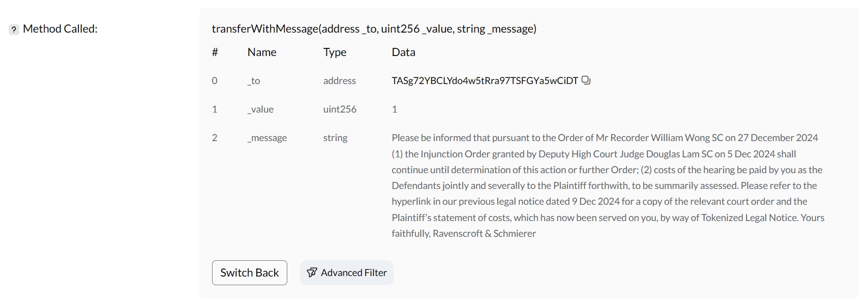Click the question mark help icon
The width and height of the screenshot is (868, 301).
14,30
